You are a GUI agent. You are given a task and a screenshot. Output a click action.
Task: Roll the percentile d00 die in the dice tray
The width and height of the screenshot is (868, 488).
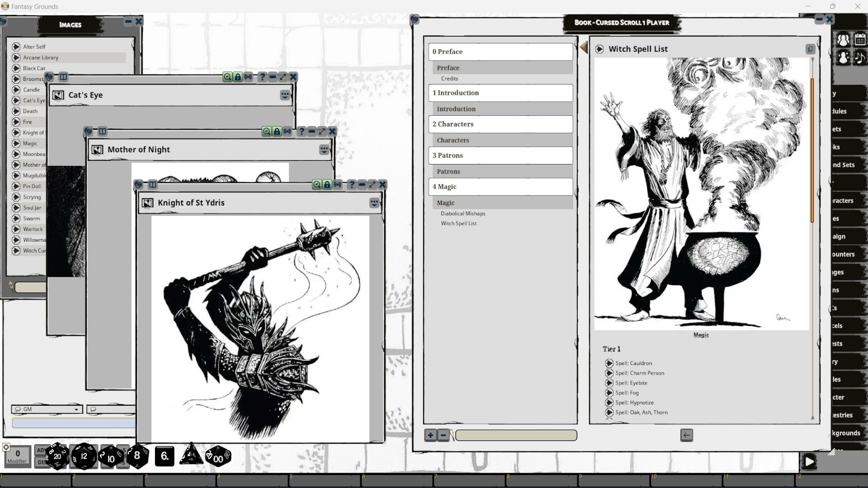point(217,456)
